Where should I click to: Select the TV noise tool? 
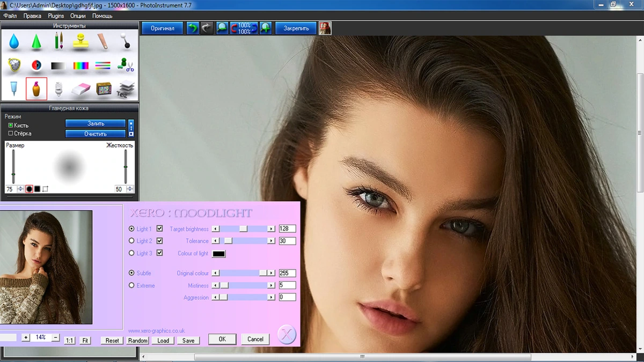click(104, 89)
